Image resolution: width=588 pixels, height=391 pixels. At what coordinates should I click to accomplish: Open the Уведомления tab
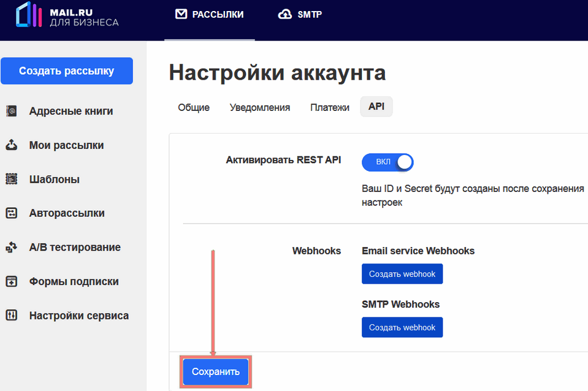tap(259, 107)
